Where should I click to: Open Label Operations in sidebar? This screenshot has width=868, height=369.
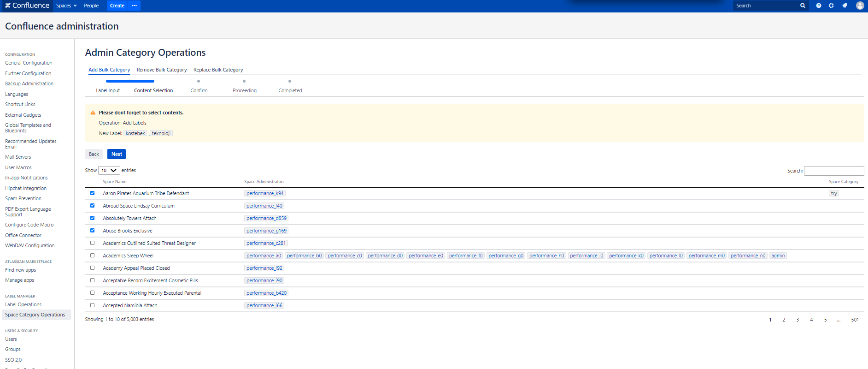coord(23,304)
